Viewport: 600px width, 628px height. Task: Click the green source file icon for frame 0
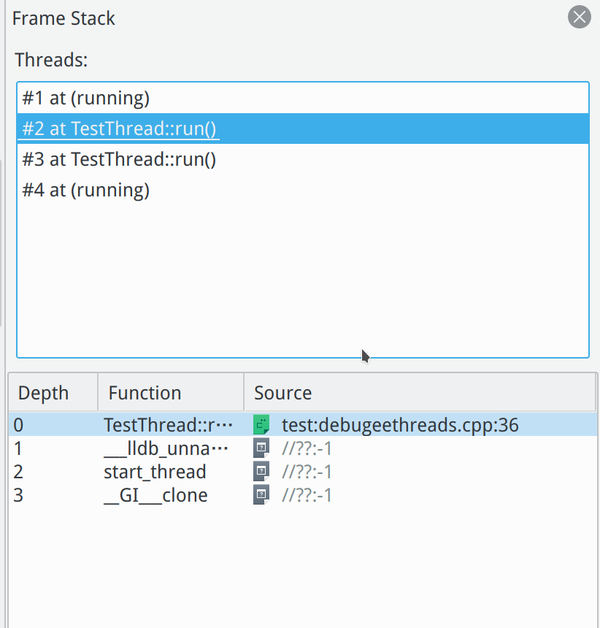(x=262, y=424)
